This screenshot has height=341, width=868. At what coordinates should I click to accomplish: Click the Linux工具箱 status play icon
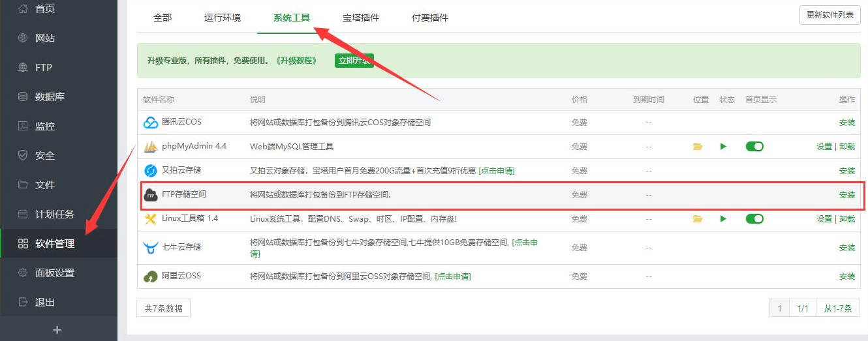tap(723, 219)
